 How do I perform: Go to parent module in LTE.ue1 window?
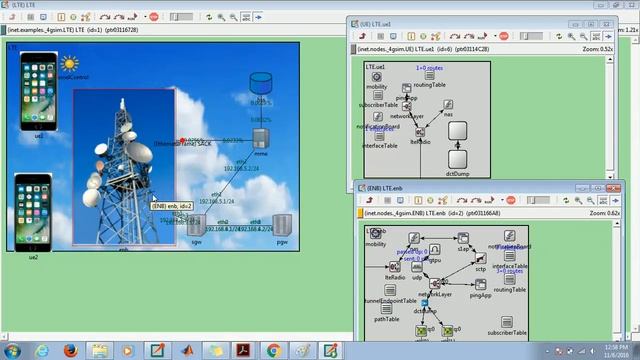tap(362, 36)
